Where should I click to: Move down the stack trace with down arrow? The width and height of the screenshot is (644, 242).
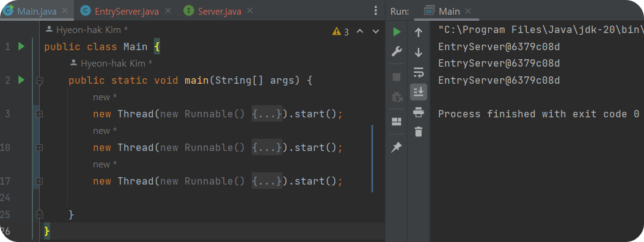[x=419, y=53]
